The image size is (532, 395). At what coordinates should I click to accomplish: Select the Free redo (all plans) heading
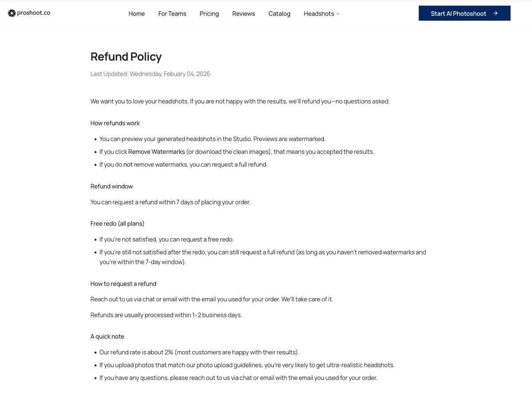pyautogui.click(x=117, y=223)
